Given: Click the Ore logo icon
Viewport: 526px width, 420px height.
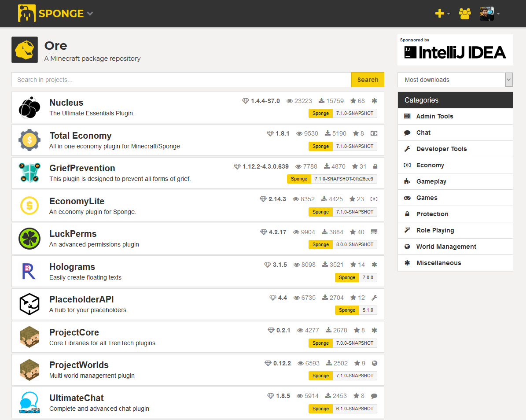Looking at the screenshot, I should point(25,50).
